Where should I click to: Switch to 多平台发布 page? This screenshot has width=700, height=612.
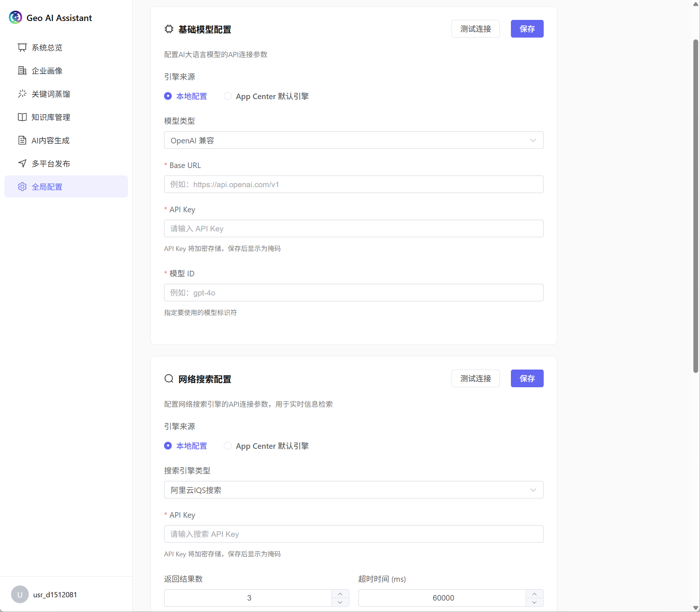pos(66,164)
